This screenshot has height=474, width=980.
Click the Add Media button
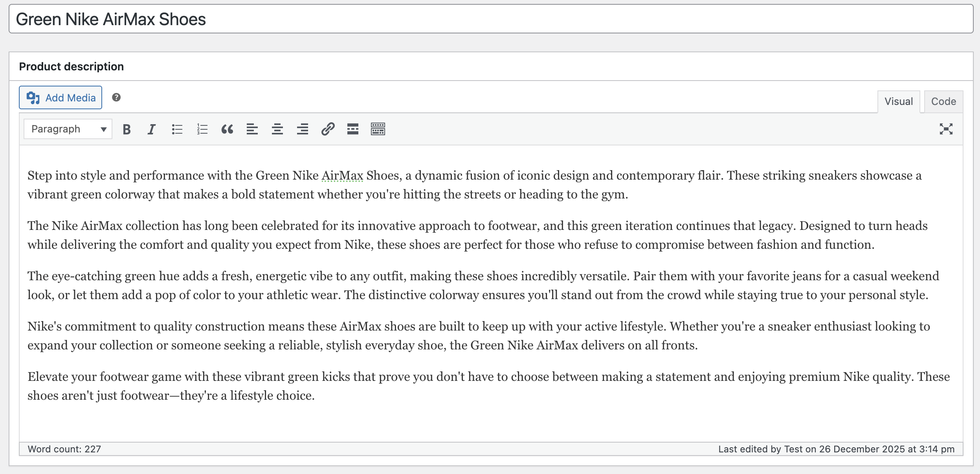(61, 97)
